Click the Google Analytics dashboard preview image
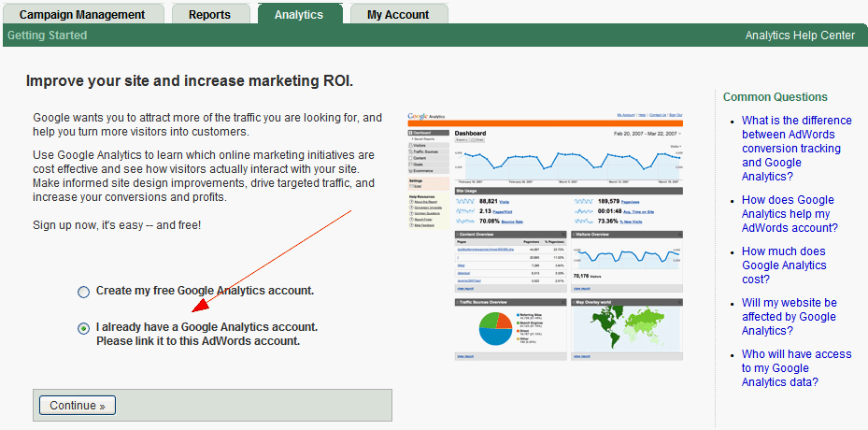 click(x=546, y=236)
